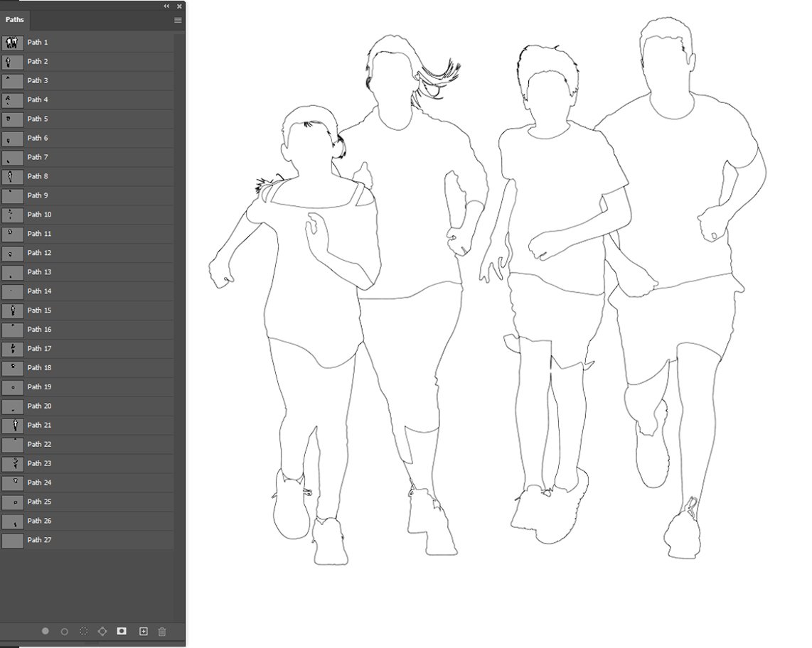Delete current path using trash icon
Screen dimensions: 812x648
162,631
